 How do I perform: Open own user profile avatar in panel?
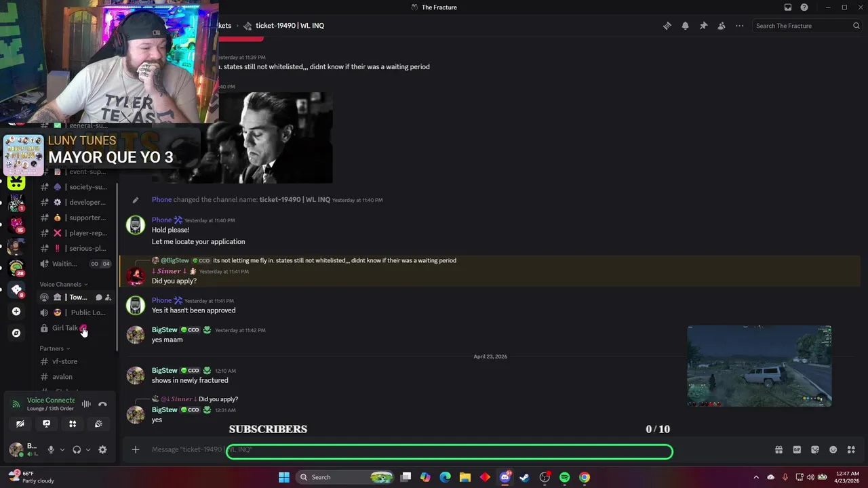click(16, 449)
